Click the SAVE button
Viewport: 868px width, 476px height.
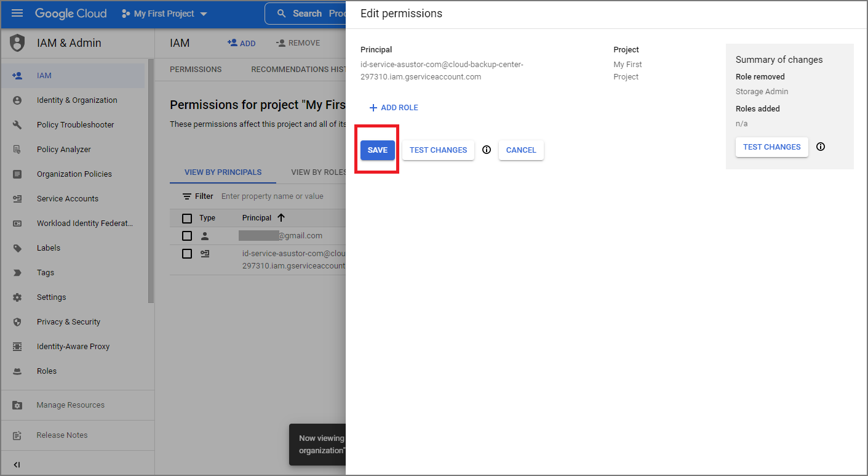tap(378, 150)
